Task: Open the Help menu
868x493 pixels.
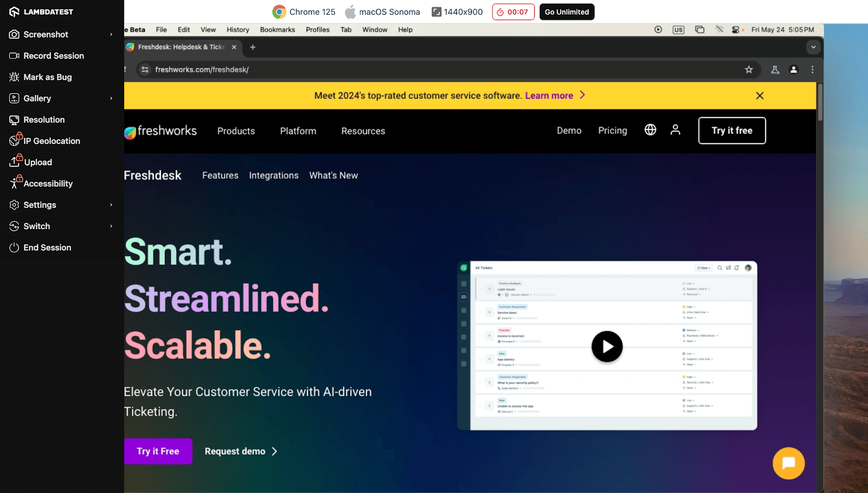Action: coord(405,30)
